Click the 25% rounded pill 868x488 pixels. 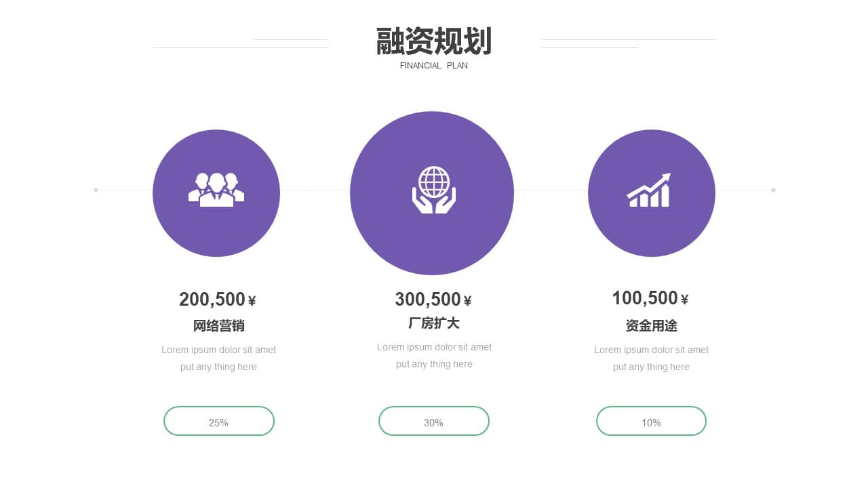click(219, 421)
